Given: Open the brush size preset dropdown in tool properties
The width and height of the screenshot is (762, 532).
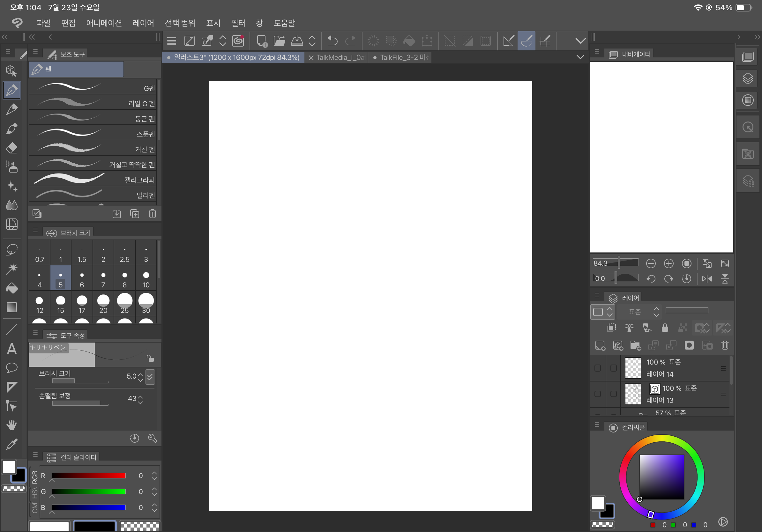Looking at the screenshot, I should pos(150,377).
